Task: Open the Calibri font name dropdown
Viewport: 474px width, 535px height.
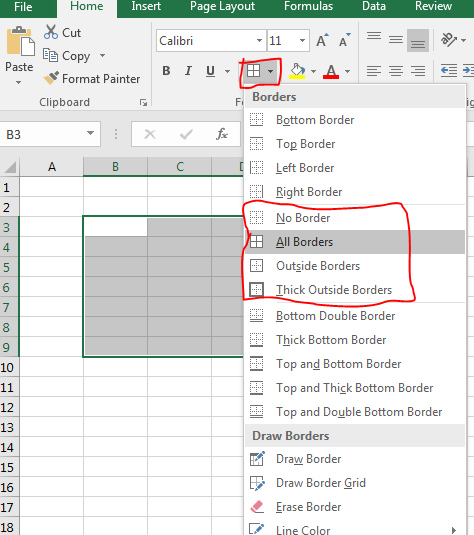Action: tap(259, 41)
